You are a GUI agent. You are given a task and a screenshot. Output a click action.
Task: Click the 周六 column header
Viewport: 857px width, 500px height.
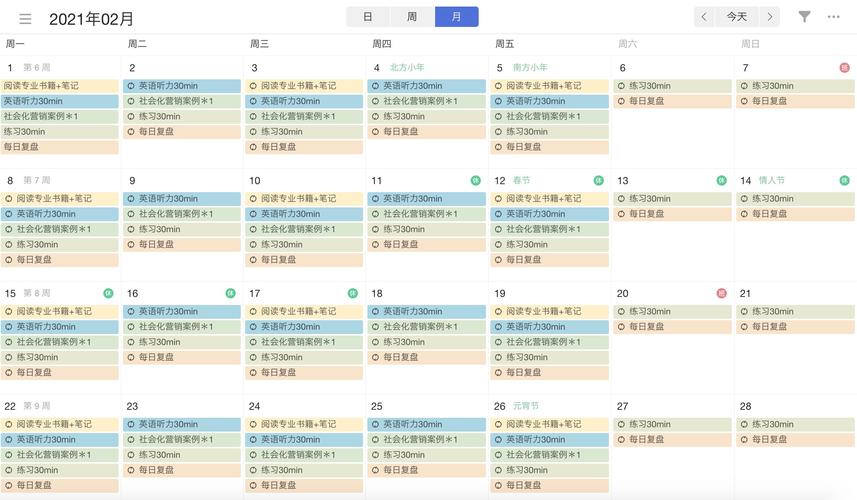coord(627,44)
